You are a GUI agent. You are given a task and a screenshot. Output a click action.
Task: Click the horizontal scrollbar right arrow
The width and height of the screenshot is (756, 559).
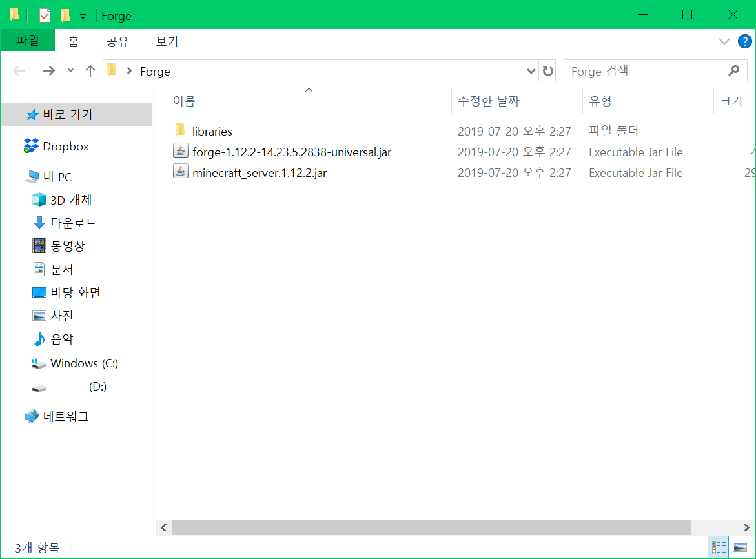[x=746, y=527]
